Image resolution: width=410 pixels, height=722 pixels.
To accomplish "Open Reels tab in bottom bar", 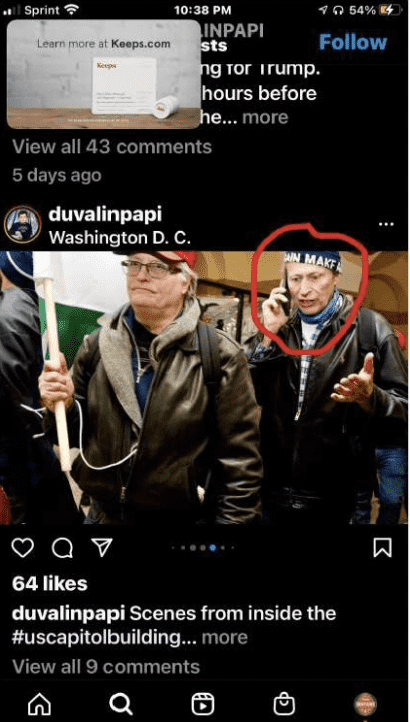I will point(203,705).
